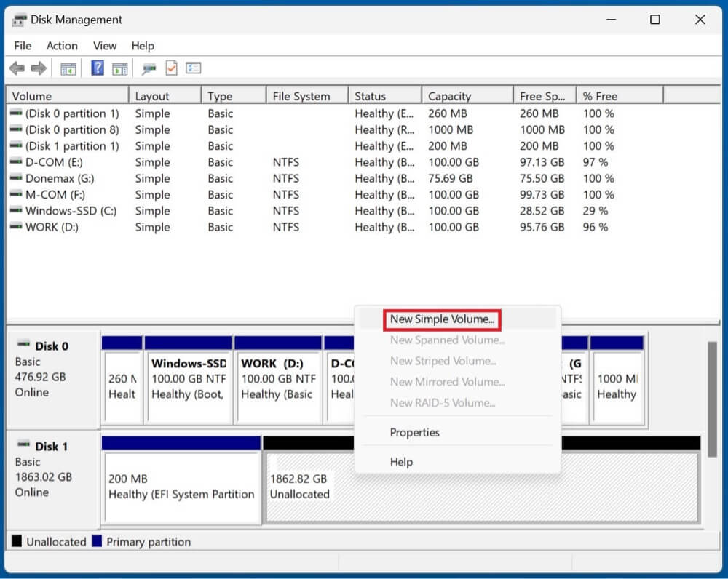Choose New Simple Volume from the context menu
This screenshot has width=728, height=579.
(x=441, y=319)
